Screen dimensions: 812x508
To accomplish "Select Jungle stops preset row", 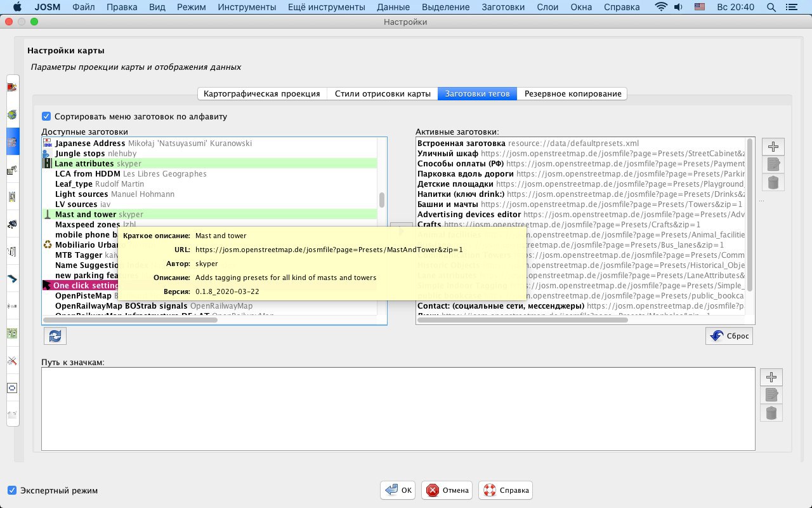I will tap(210, 154).
